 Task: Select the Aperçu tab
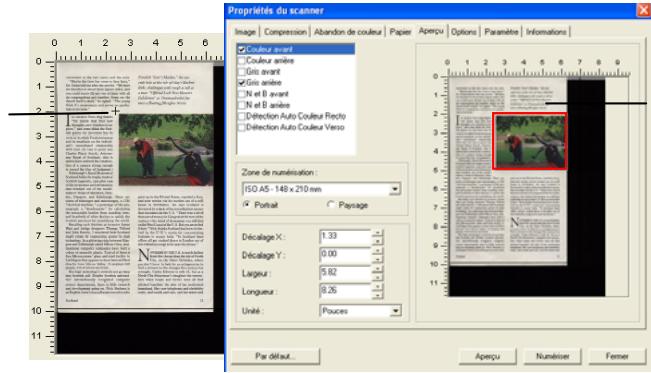tap(431, 31)
